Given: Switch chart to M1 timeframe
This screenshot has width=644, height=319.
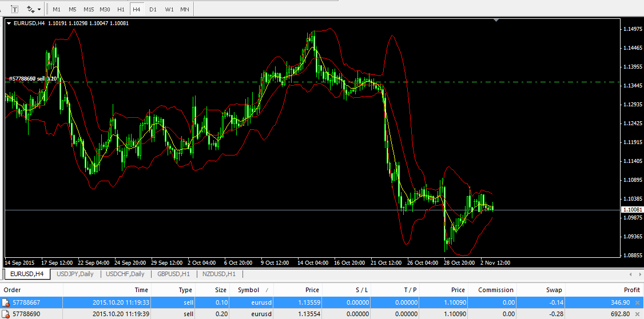Looking at the screenshot, I should 57,9.
